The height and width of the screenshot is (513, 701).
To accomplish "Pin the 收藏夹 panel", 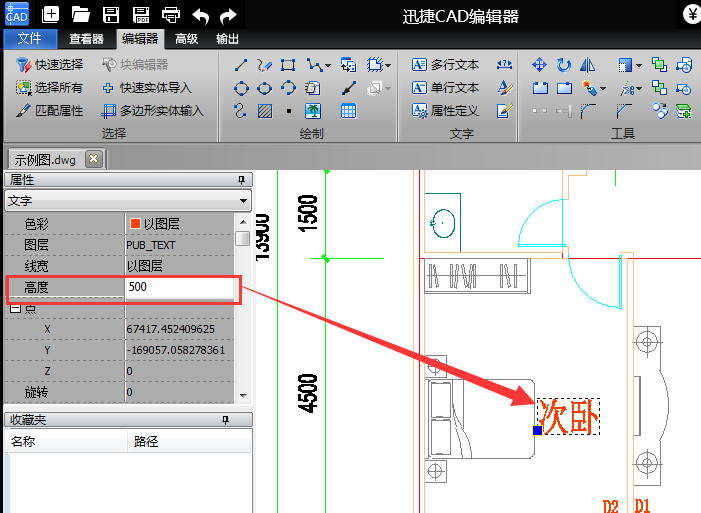I will tap(225, 420).
